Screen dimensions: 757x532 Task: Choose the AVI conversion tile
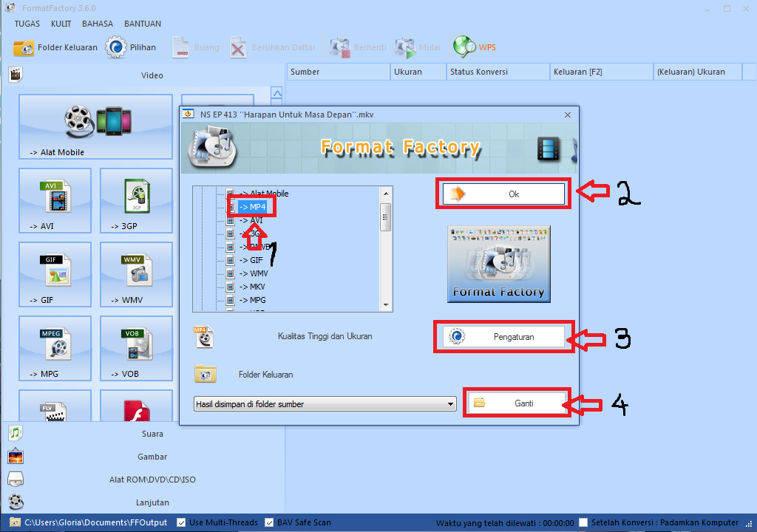55,200
